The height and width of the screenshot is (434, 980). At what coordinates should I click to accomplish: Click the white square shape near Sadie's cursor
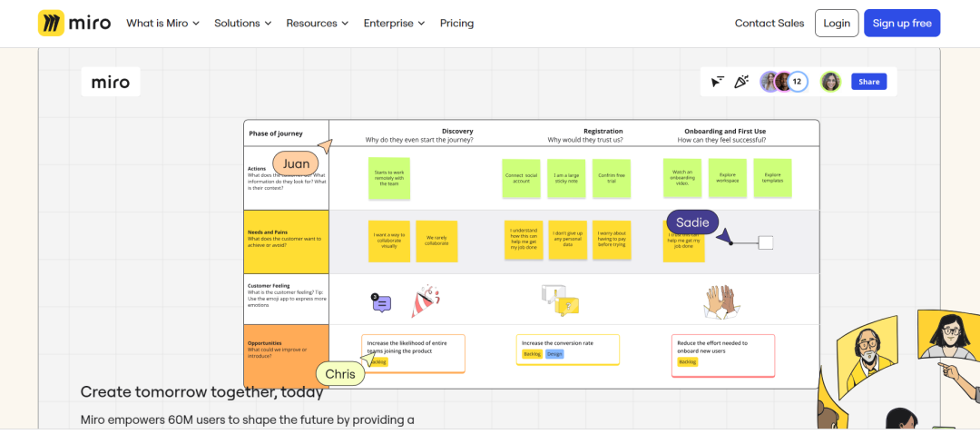click(766, 242)
